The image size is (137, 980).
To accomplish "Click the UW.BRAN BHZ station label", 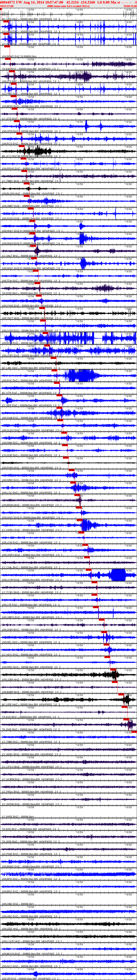I will (32, 505).
